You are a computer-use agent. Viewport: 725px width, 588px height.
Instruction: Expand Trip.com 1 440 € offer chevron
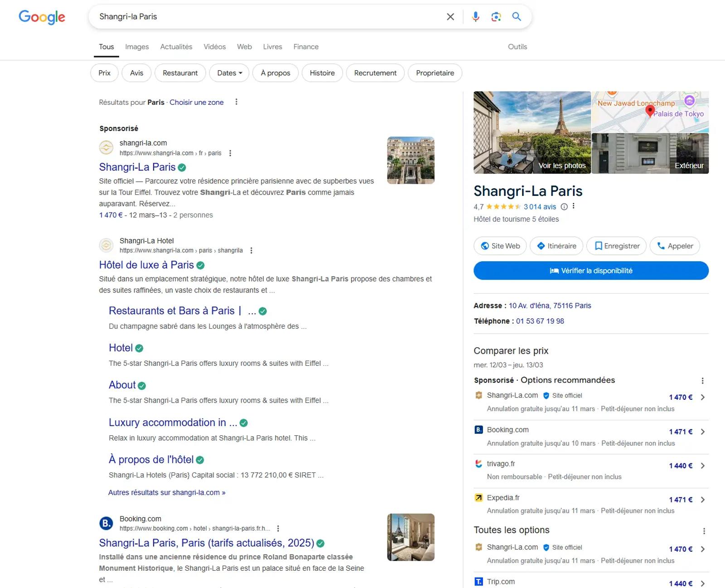click(703, 583)
